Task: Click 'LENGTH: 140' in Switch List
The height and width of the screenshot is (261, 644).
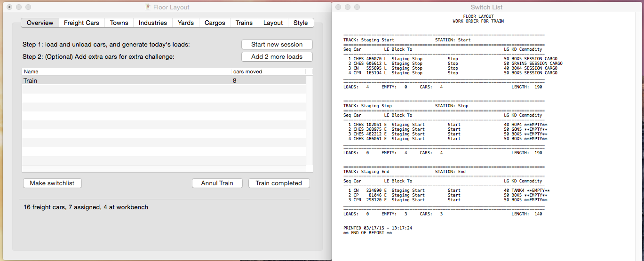Action: pos(527,214)
